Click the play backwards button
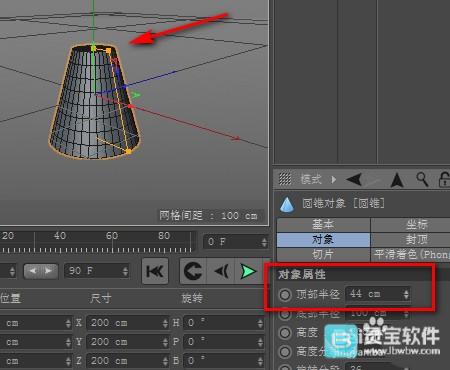This screenshot has height=370, width=450. (221, 271)
